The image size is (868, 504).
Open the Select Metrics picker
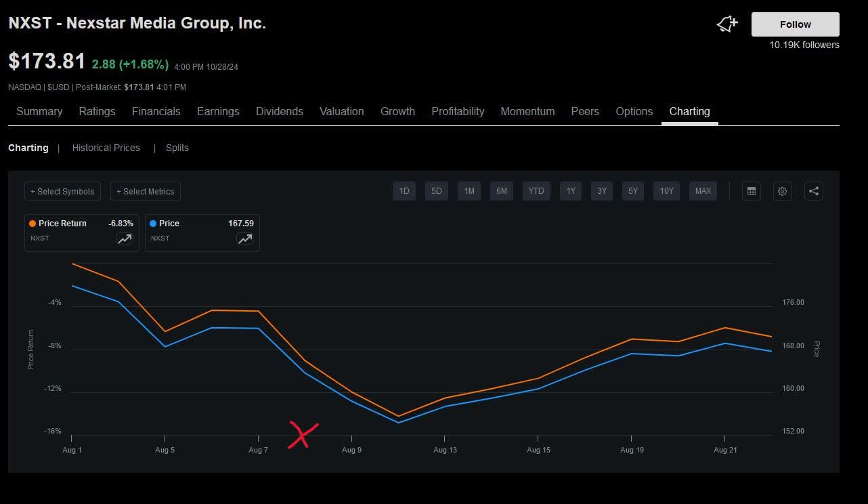click(145, 191)
